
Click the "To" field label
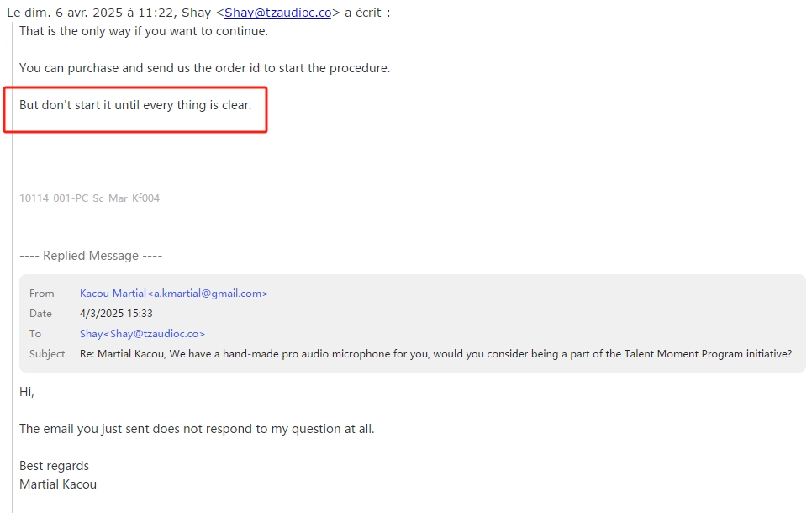(x=34, y=334)
